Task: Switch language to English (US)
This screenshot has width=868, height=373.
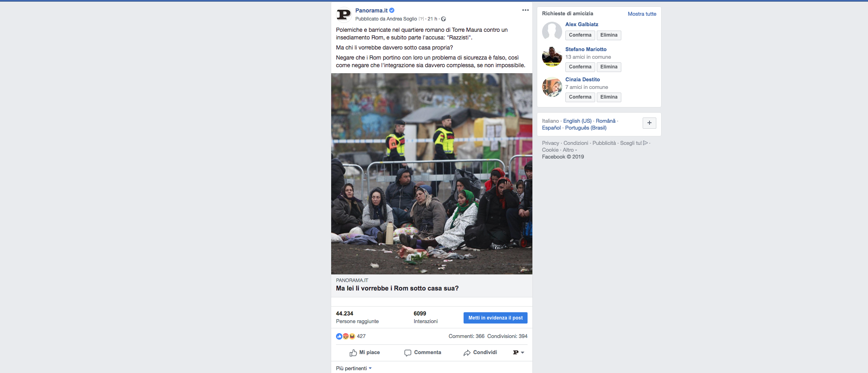Action: tap(577, 121)
